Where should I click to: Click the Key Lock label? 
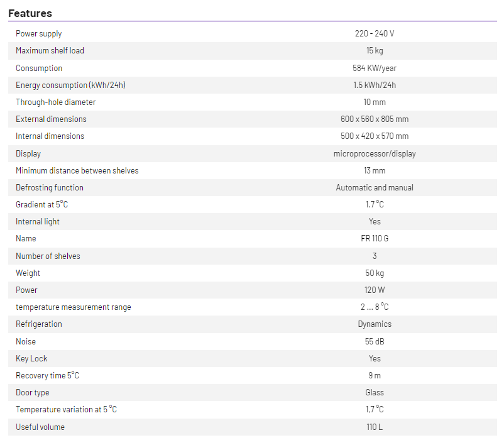click(x=31, y=359)
